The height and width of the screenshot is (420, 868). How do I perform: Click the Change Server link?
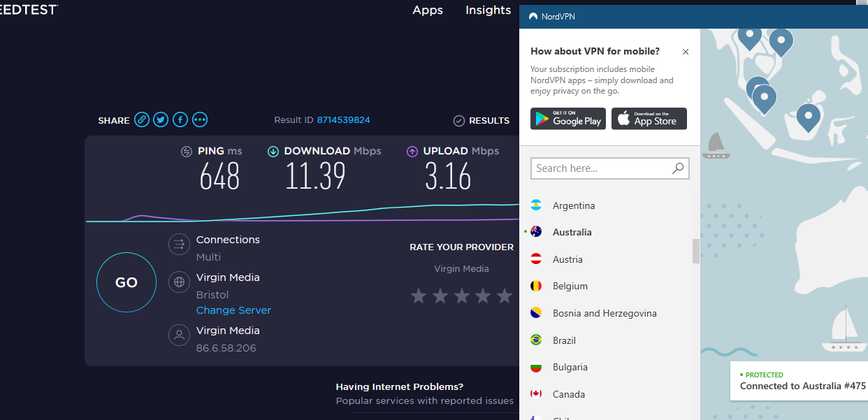[233, 310]
